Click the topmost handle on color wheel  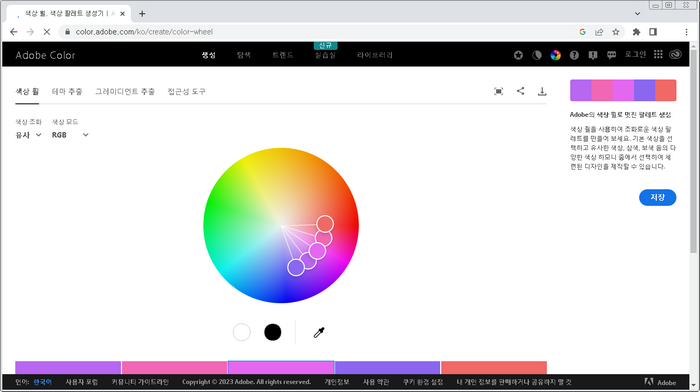[x=325, y=224]
